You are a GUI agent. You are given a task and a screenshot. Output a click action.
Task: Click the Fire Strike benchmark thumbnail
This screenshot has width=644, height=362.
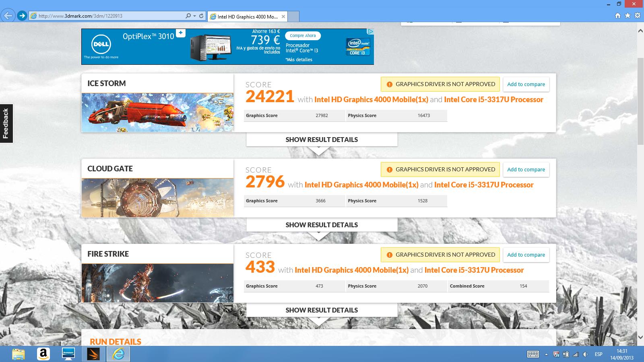tap(157, 283)
